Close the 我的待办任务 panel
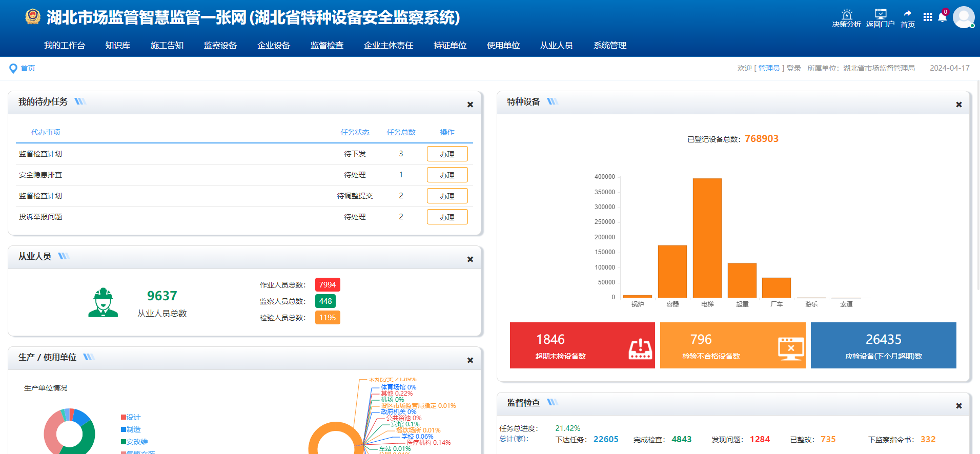 coord(470,105)
